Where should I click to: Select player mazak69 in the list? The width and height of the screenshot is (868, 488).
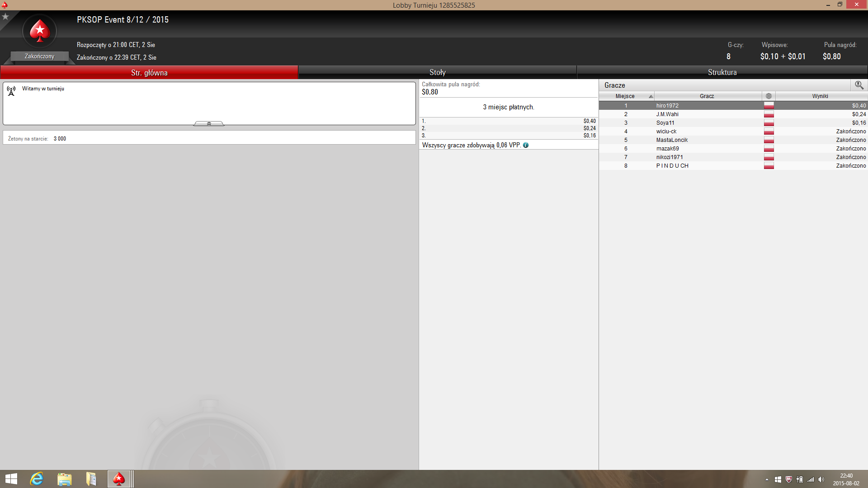pos(733,149)
